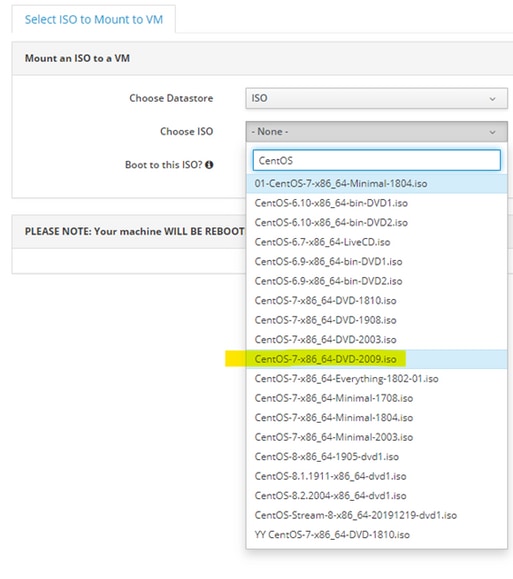Pick CentOS-8-x86_64-1905-dvd1.iso

tap(376, 457)
